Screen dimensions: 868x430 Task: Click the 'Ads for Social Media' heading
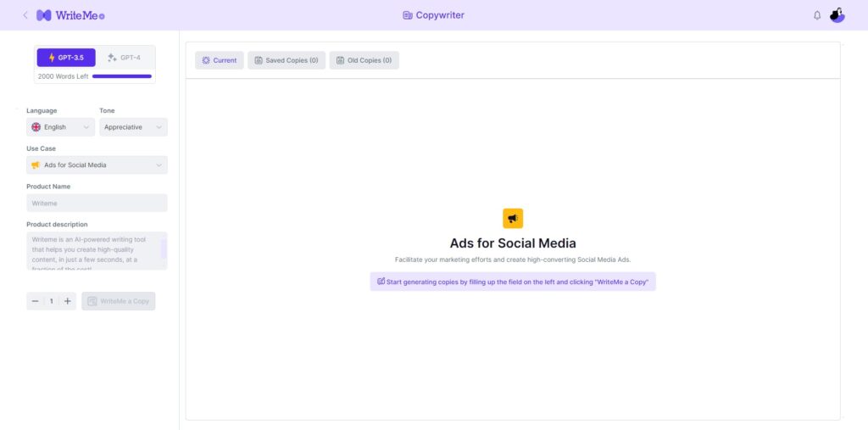coord(513,243)
